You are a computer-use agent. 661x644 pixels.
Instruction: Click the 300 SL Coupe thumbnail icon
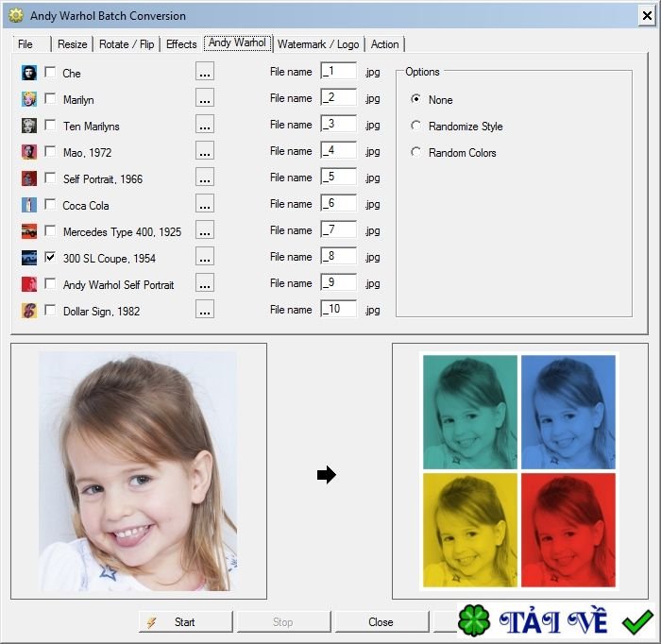(x=29, y=258)
